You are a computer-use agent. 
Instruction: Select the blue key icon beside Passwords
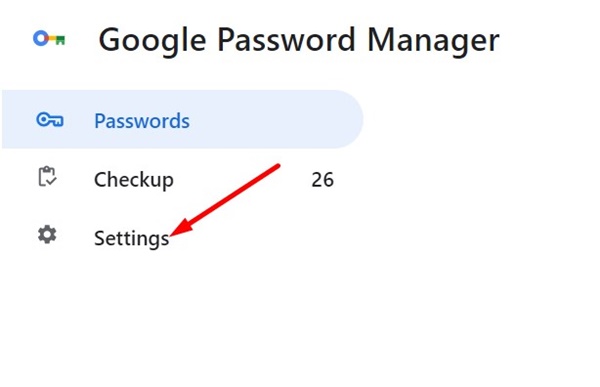50,120
